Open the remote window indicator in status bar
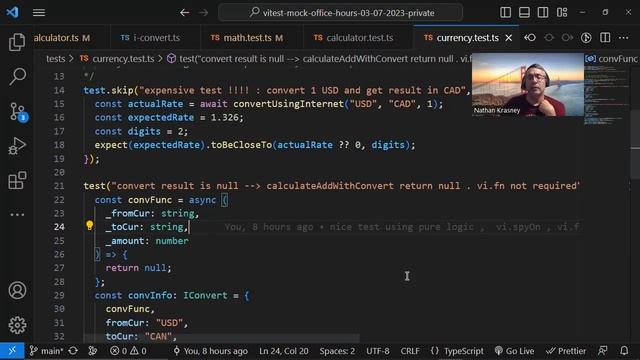Image resolution: width=640 pixels, height=360 pixels. coord(12,351)
